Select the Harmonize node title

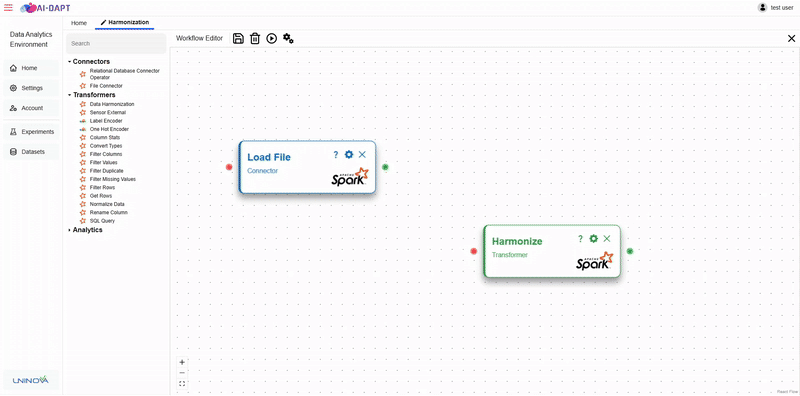[517, 241]
